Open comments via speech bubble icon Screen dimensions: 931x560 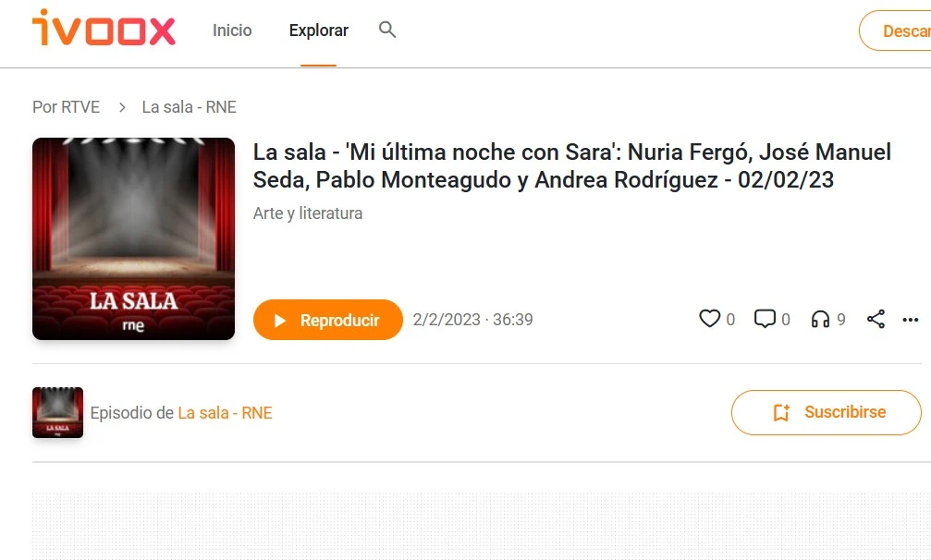tap(765, 319)
